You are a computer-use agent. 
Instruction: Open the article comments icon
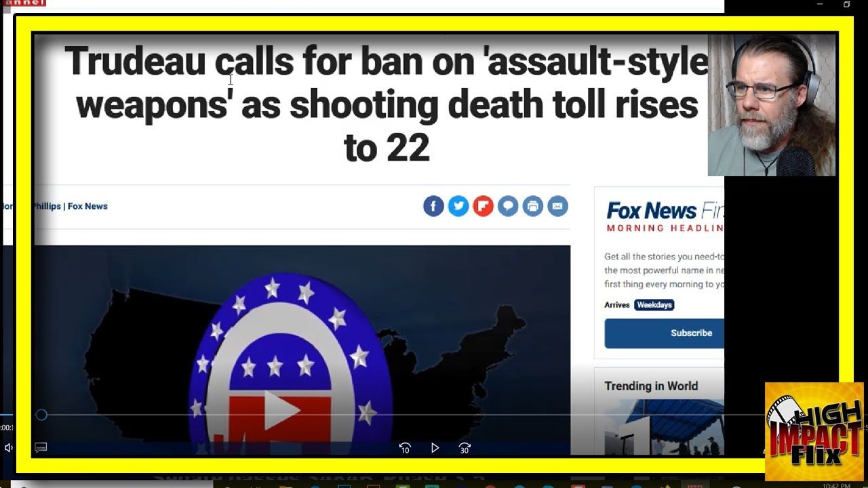click(508, 206)
